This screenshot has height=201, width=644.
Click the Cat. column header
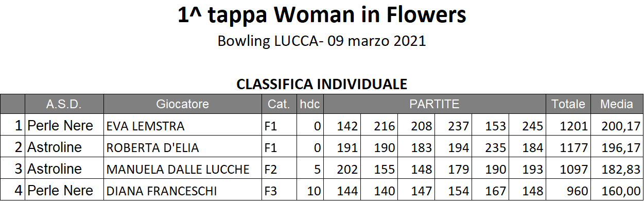coord(280,104)
